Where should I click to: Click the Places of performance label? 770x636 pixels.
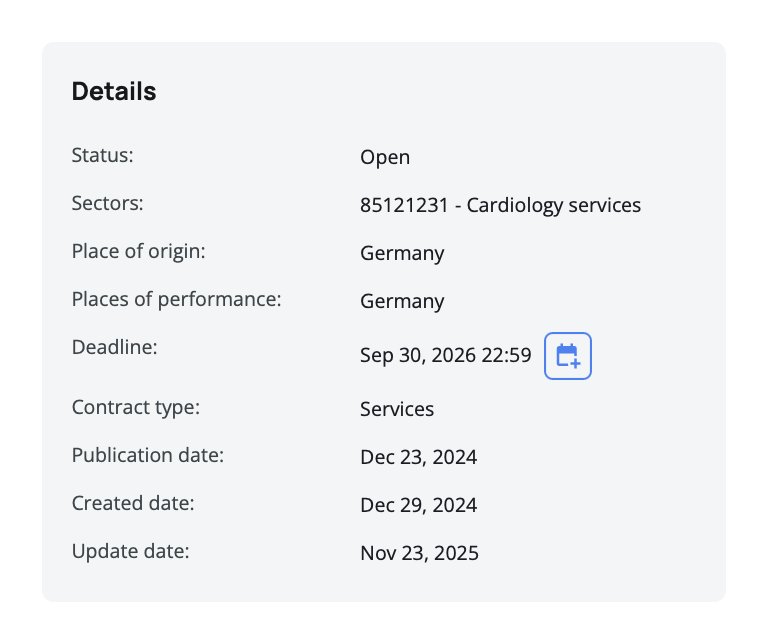176,299
